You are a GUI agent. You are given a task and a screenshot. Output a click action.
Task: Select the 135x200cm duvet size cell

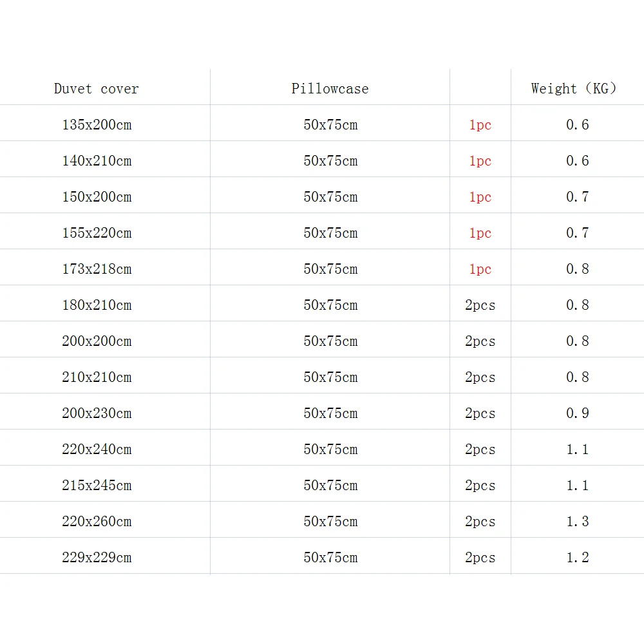point(97,125)
